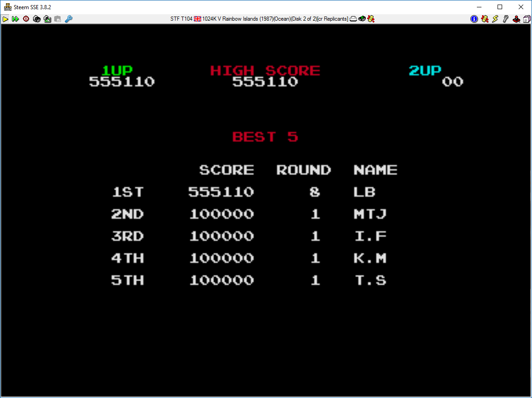The width and height of the screenshot is (532, 398).
Task: Click the red reset power icon
Action: click(x=26, y=19)
